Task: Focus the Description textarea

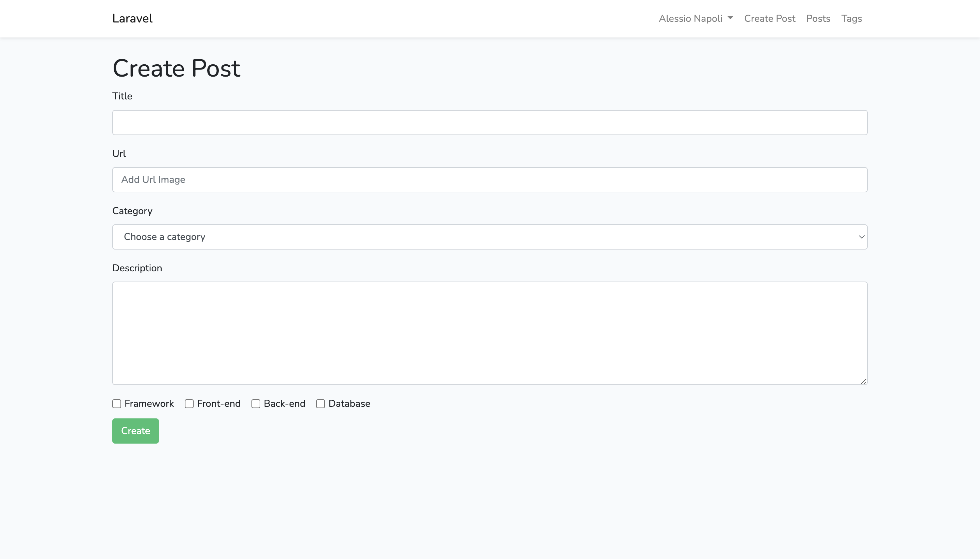Action: point(490,333)
